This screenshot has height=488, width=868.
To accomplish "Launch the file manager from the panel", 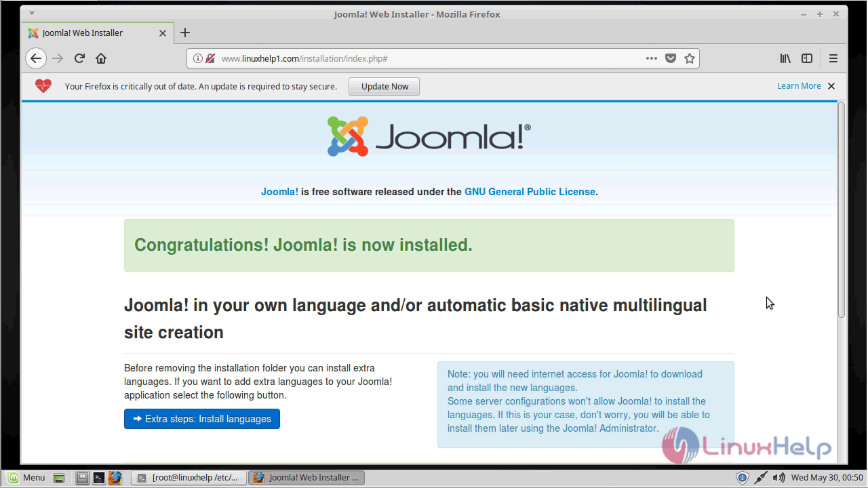I will 82,478.
